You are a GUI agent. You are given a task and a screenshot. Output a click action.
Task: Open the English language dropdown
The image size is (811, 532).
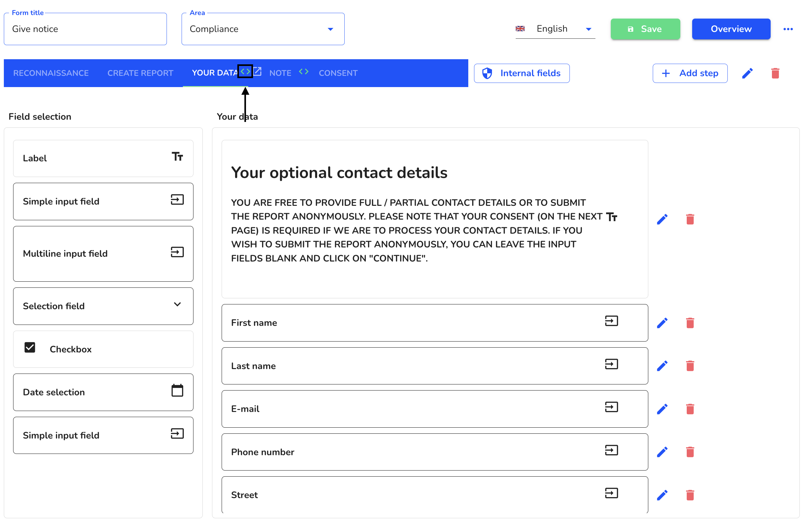(x=555, y=29)
